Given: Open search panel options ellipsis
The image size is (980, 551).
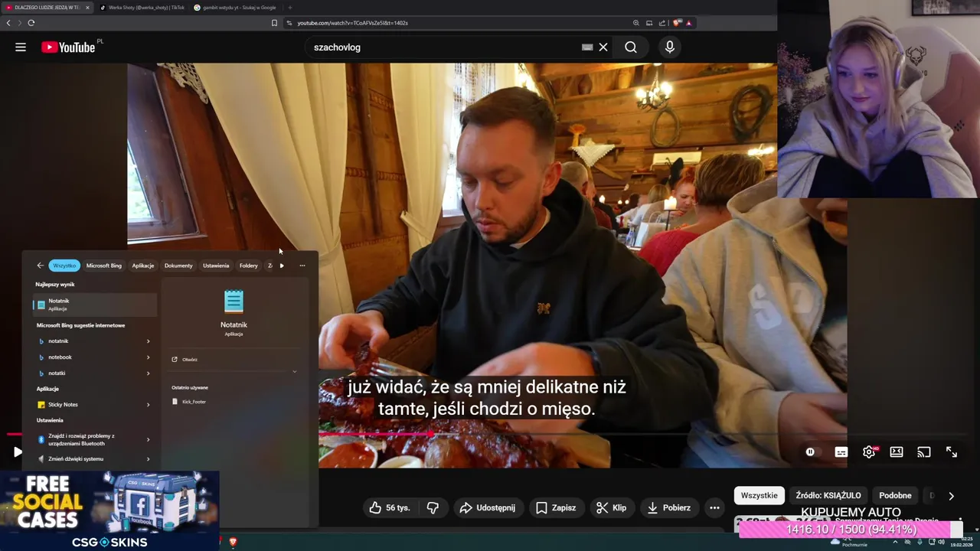Looking at the screenshot, I should coord(302,266).
